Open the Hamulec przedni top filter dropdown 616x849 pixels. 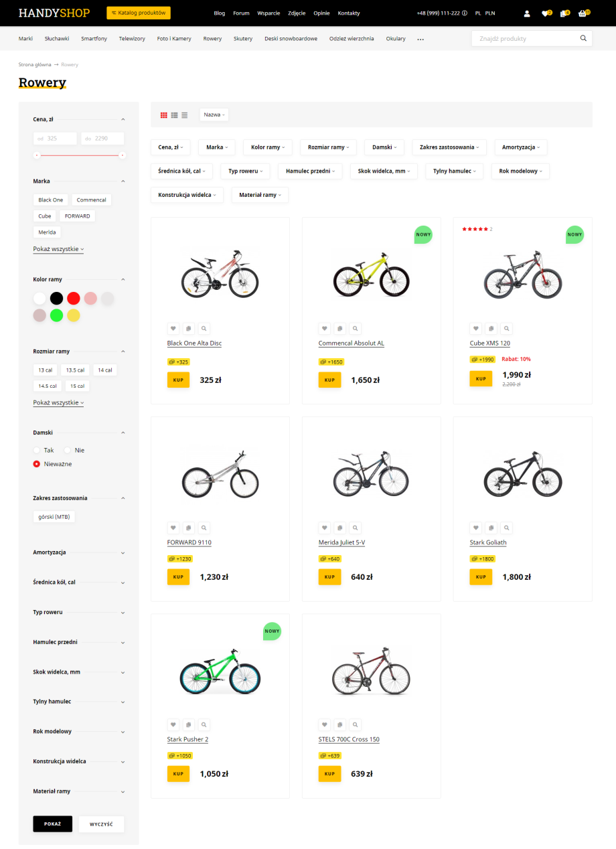coord(310,171)
